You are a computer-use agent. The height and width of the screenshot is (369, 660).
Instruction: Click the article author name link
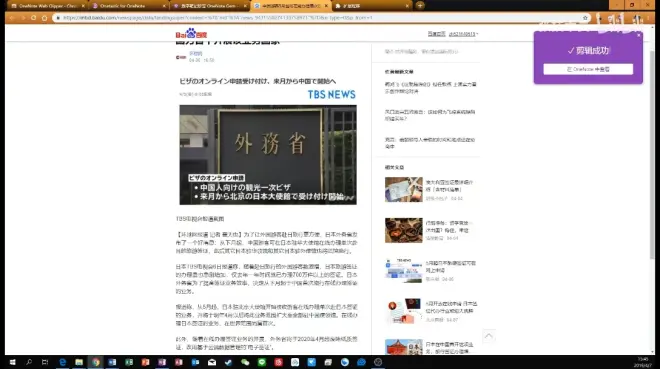click(x=195, y=53)
